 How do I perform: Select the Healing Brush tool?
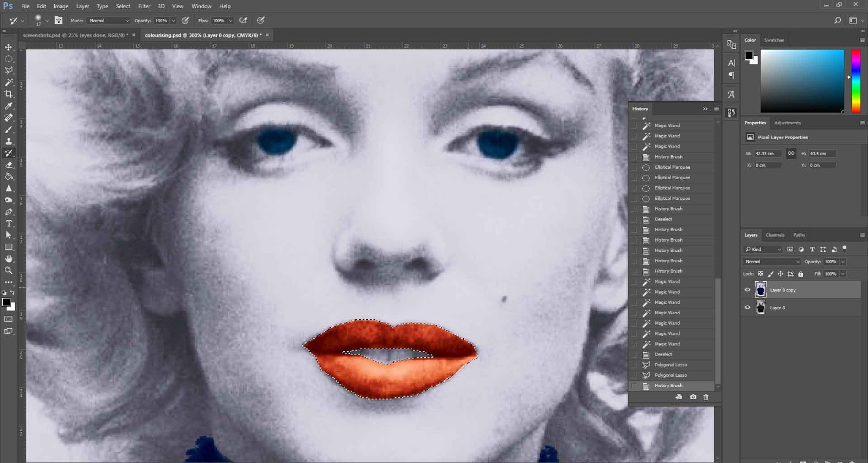9,118
